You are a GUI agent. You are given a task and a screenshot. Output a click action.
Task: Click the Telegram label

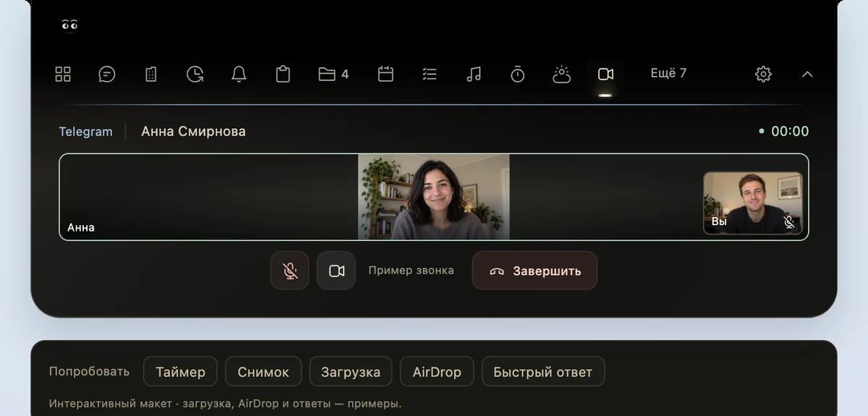[85, 132]
